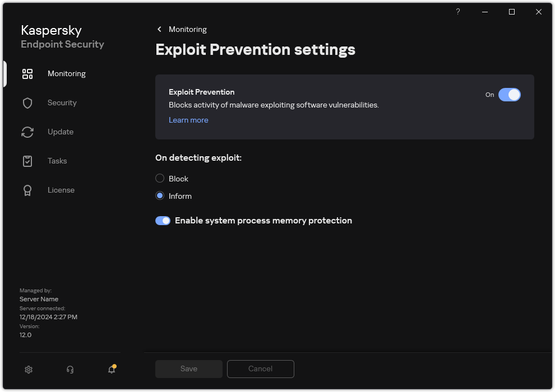
Task: Open support using the headset icon
Action: [70, 369]
